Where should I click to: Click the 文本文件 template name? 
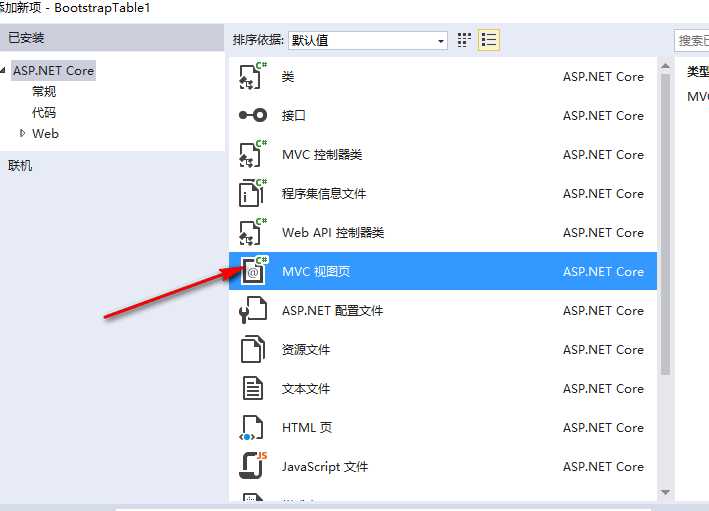[306, 388]
